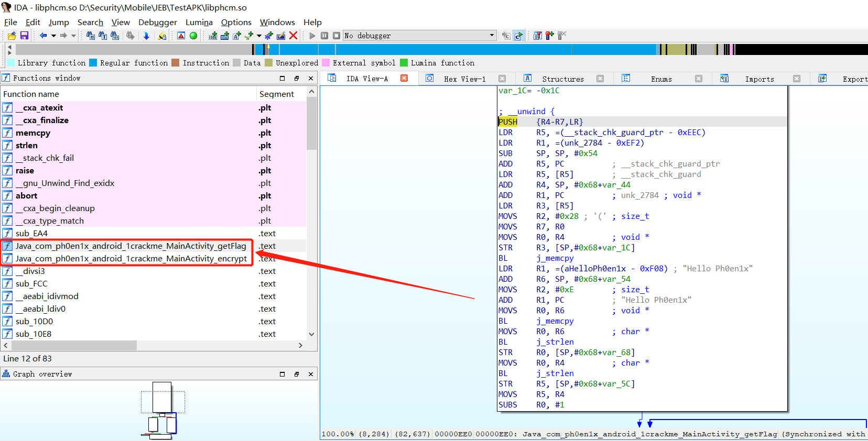868x441 pixels.
Task: Open the File menu
Action: pos(10,22)
